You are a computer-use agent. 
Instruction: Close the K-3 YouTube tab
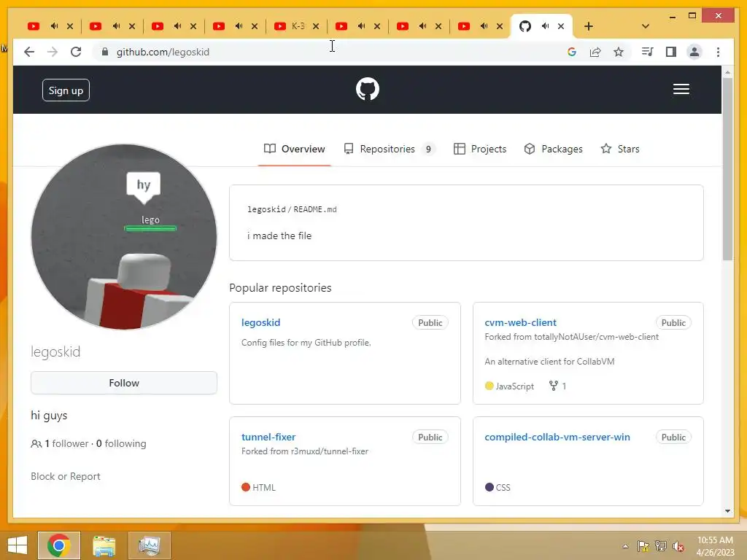pyautogui.click(x=316, y=26)
